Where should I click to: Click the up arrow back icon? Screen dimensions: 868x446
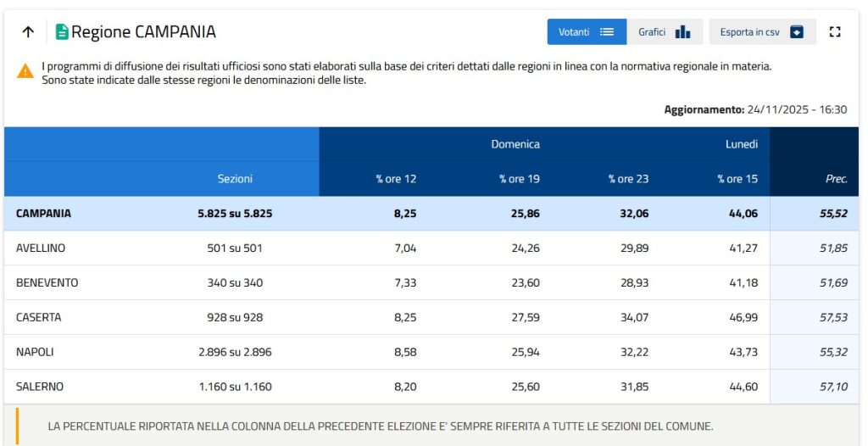[x=28, y=32]
